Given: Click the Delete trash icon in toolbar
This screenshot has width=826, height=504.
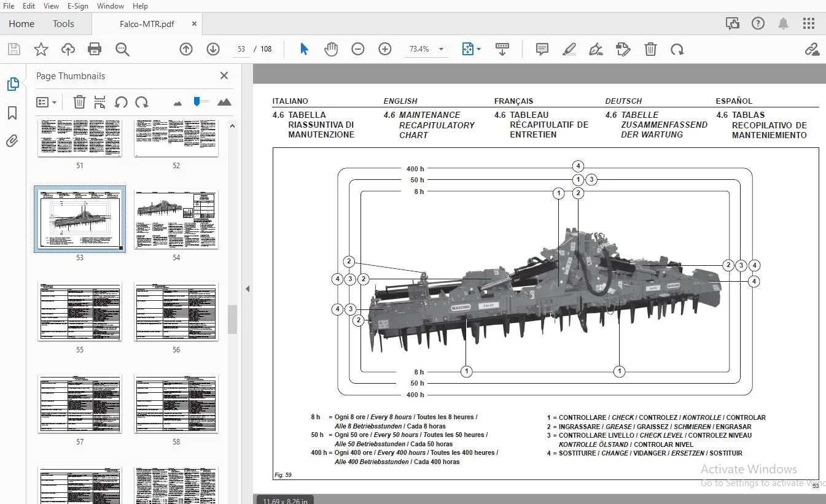Looking at the screenshot, I should point(650,49).
